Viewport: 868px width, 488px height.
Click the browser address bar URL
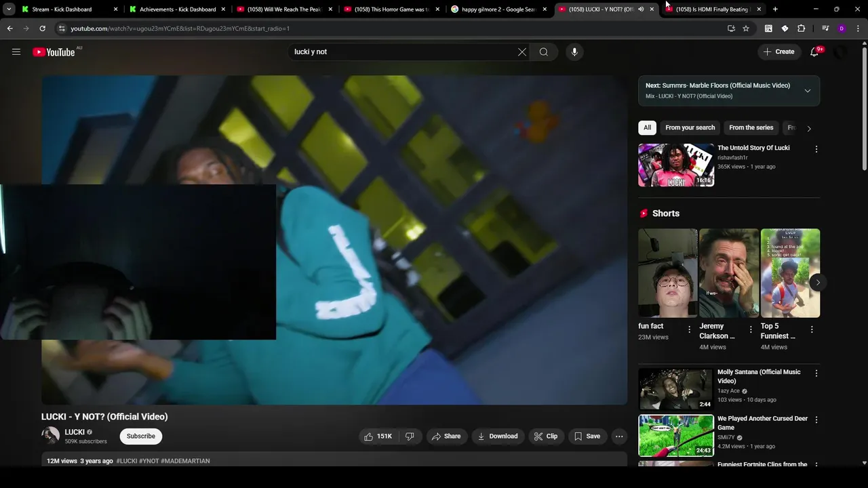pos(180,28)
